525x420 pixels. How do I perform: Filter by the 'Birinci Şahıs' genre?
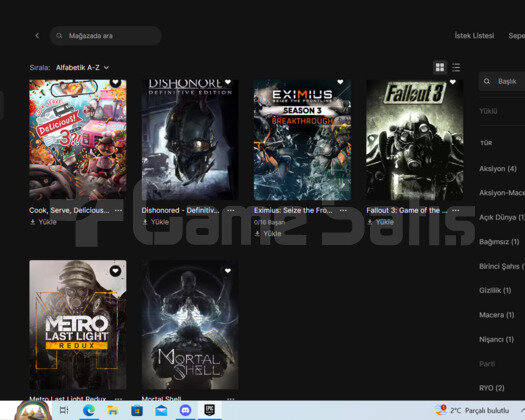[502, 266]
